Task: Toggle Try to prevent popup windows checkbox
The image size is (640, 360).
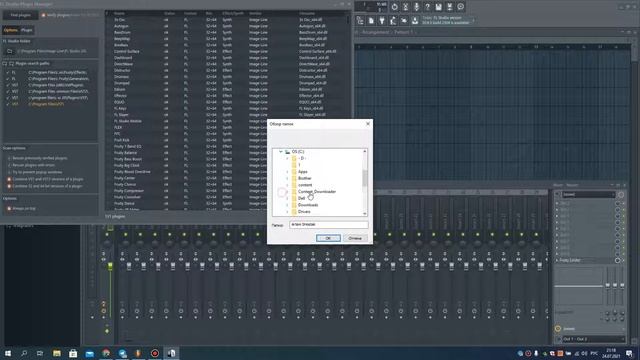Action: click(x=9, y=172)
